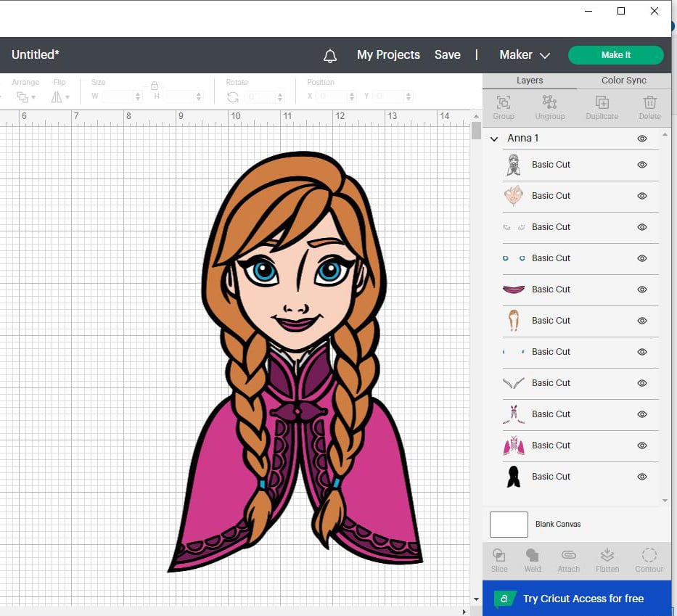Select the Attach tool
677x616 pixels.
(x=569, y=555)
